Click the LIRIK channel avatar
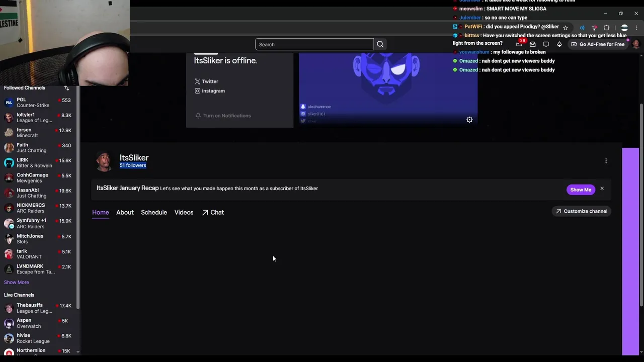The height and width of the screenshot is (362, 644). coord(9,163)
